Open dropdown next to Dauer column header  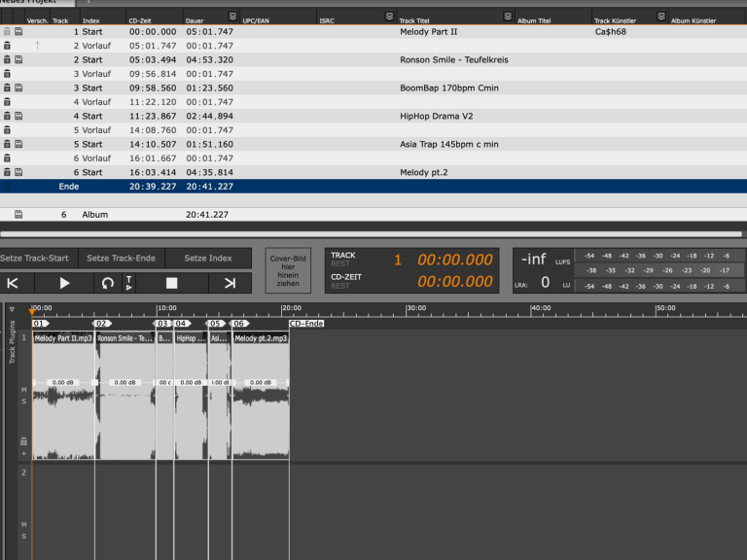click(x=231, y=17)
